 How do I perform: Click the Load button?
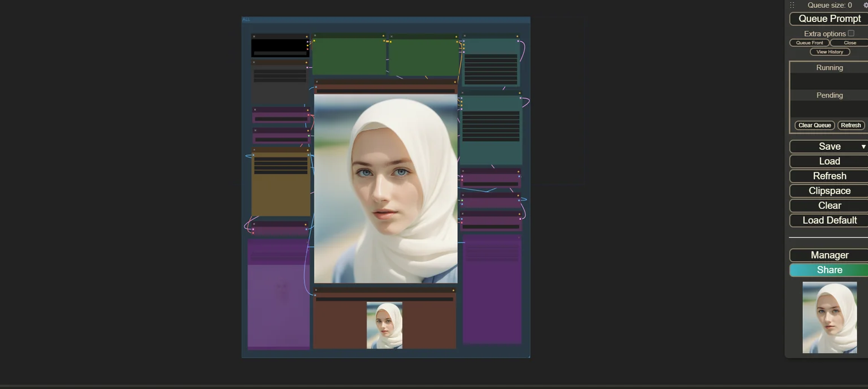click(x=829, y=161)
